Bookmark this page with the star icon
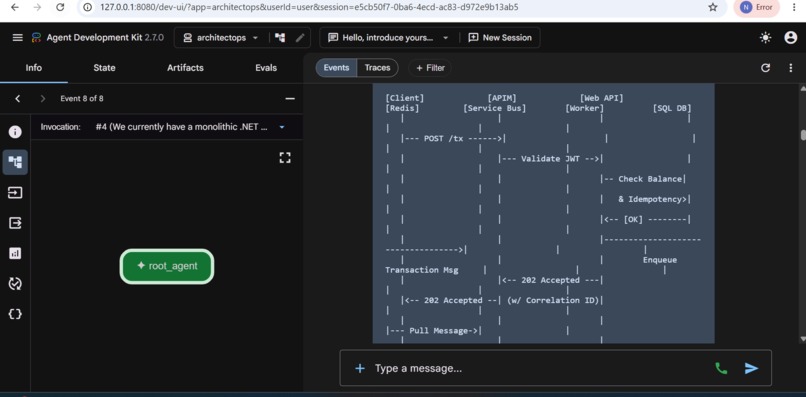 [x=712, y=7]
